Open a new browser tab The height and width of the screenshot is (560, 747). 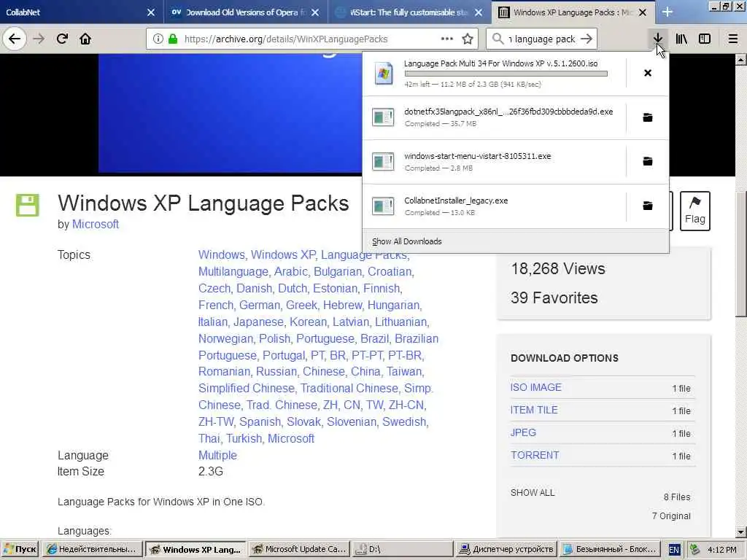[x=667, y=12]
